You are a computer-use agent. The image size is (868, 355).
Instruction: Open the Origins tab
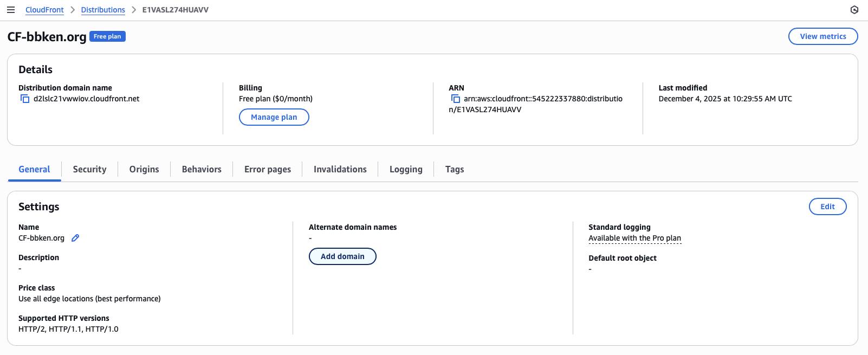144,169
